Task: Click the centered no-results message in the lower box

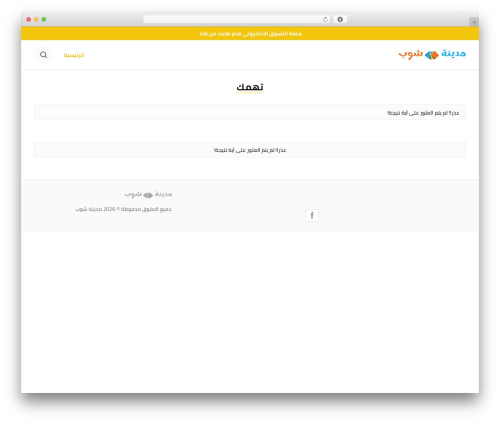Action: [x=250, y=150]
